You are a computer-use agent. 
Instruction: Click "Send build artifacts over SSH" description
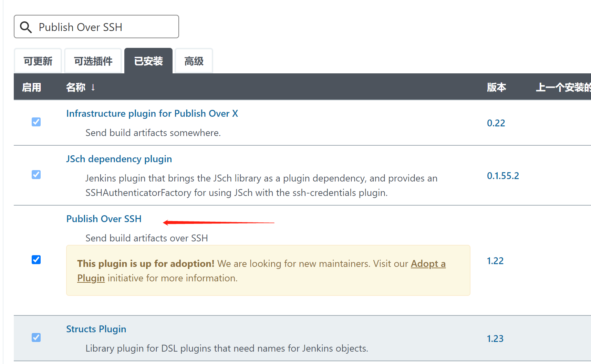click(x=147, y=238)
